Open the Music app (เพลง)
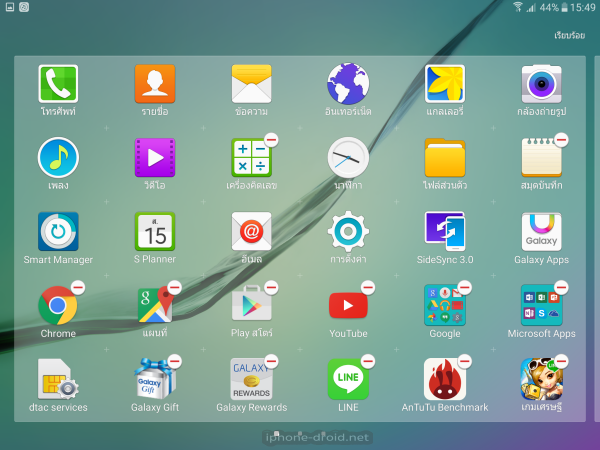Image resolution: width=600 pixels, height=450 pixels. [58, 158]
